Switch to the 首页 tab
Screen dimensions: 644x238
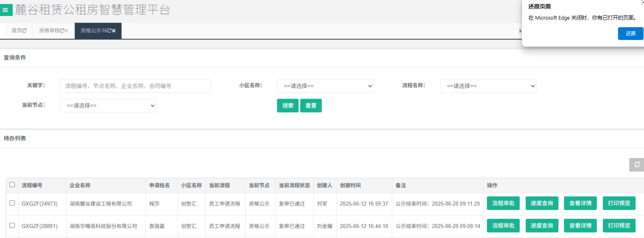coord(17,31)
